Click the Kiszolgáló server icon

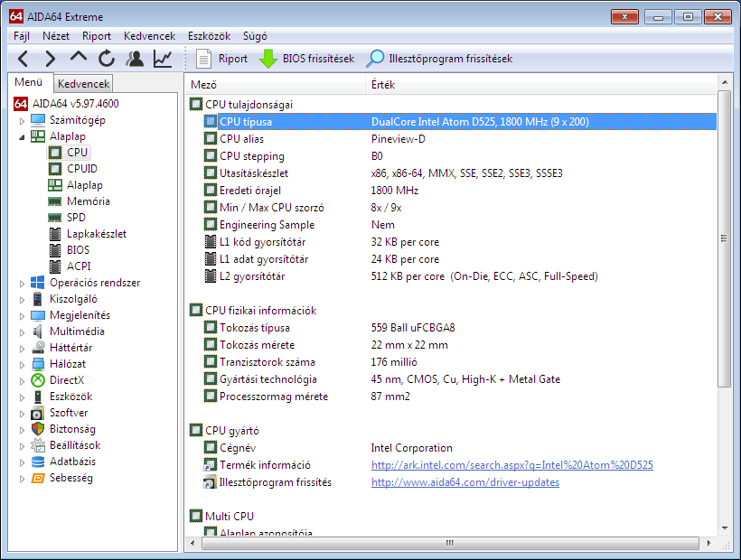click(38, 299)
